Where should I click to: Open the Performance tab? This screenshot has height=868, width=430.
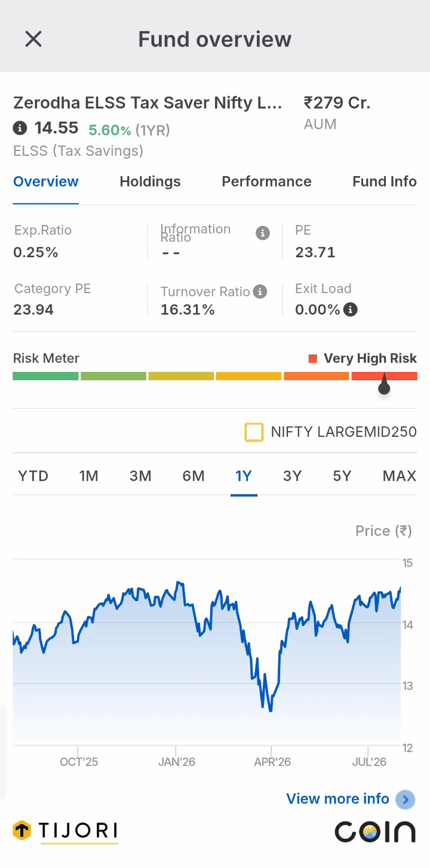(x=266, y=181)
